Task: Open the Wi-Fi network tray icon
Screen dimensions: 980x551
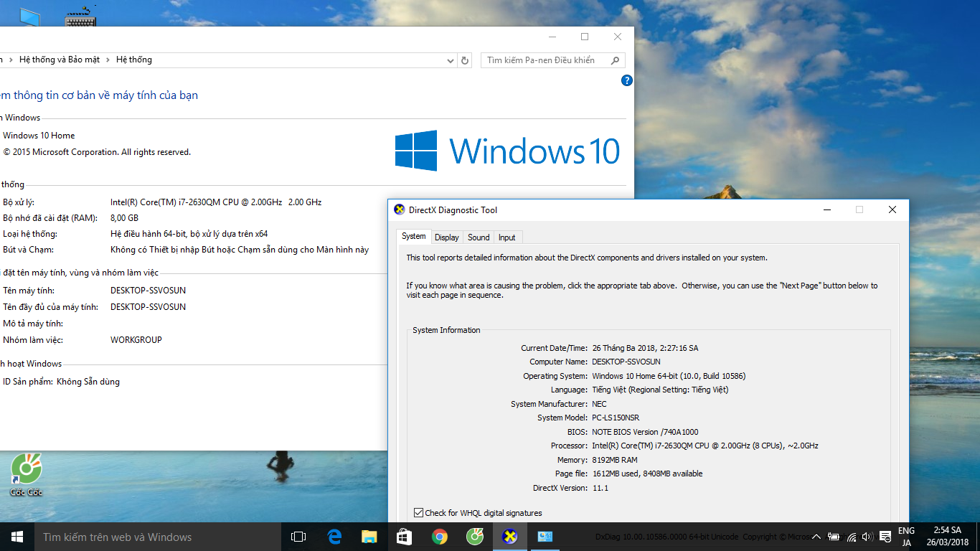Action: pyautogui.click(x=852, y=537)
